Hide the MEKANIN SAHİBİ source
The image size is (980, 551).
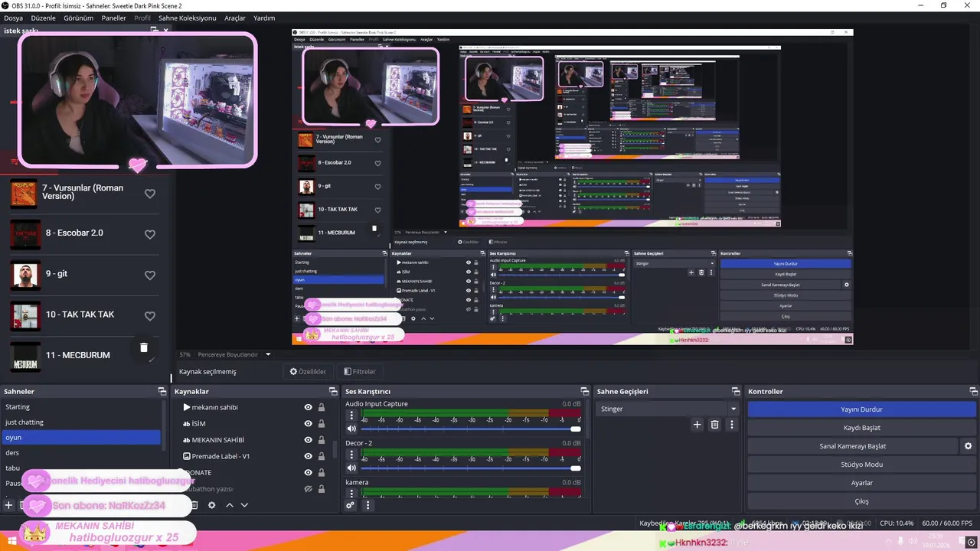[x=308, y=440]
